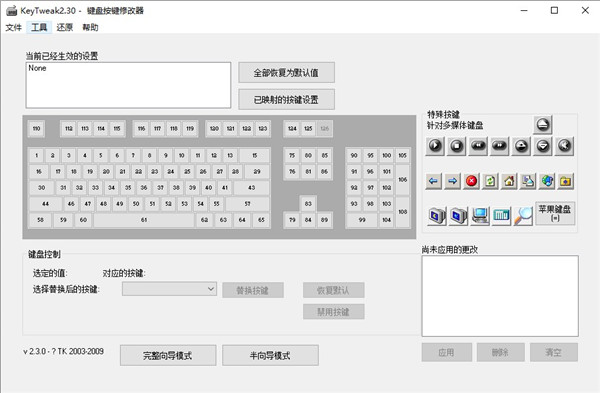Select keyboard key 75
This screenshot has width=600, height=393.
(x=292, y=156)
